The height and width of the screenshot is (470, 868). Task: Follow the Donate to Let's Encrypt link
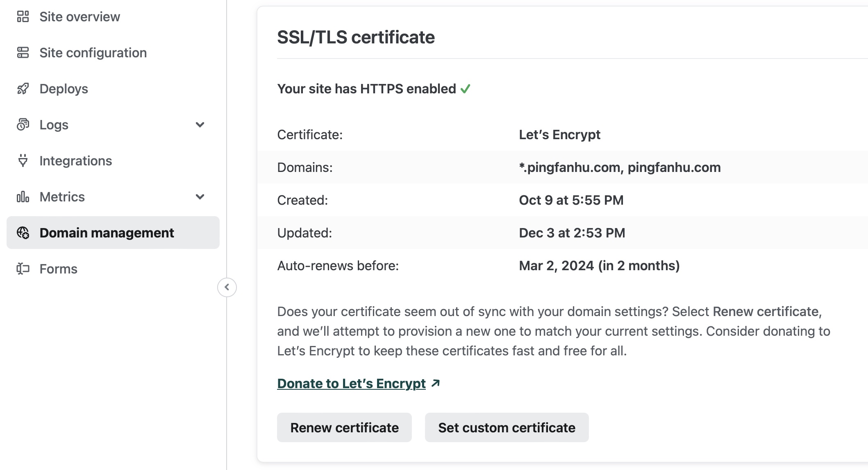pos(351,384)
